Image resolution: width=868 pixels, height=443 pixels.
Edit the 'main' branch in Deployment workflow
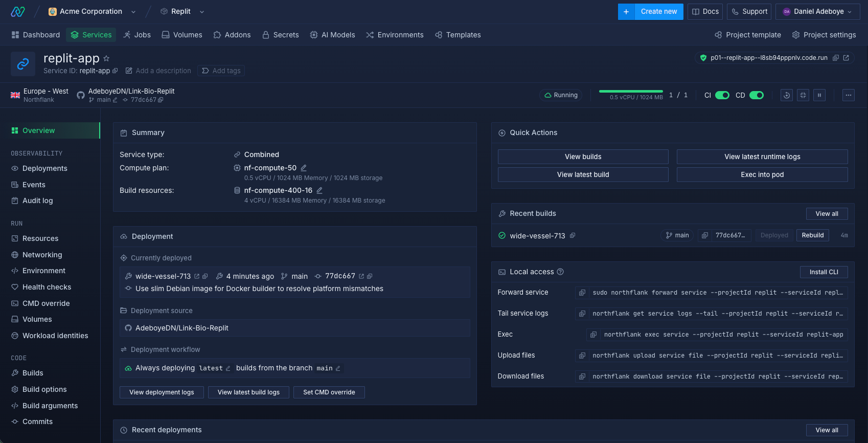pyautogui.click(x=338, y=368)
